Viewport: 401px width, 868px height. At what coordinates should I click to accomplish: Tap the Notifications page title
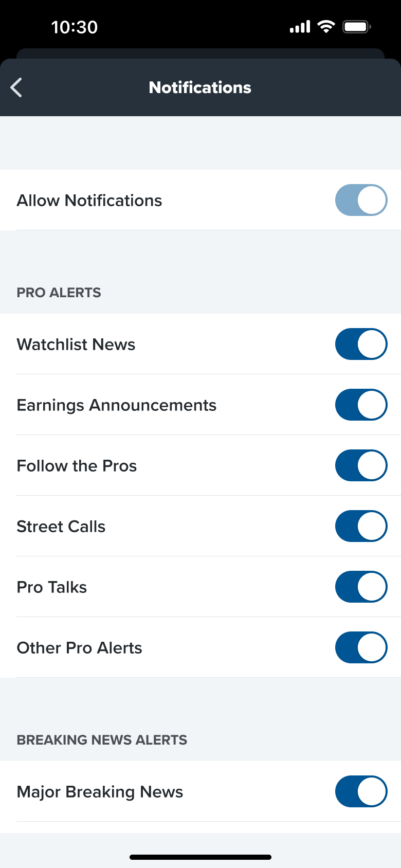coord(200,87)
